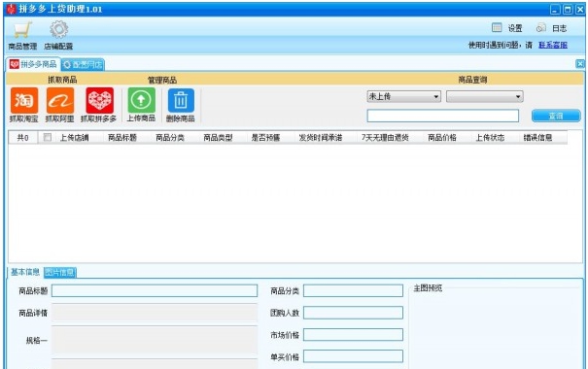588x369 pixels.
Task: Click the 是否预售 column header
Action: [265, 138]
